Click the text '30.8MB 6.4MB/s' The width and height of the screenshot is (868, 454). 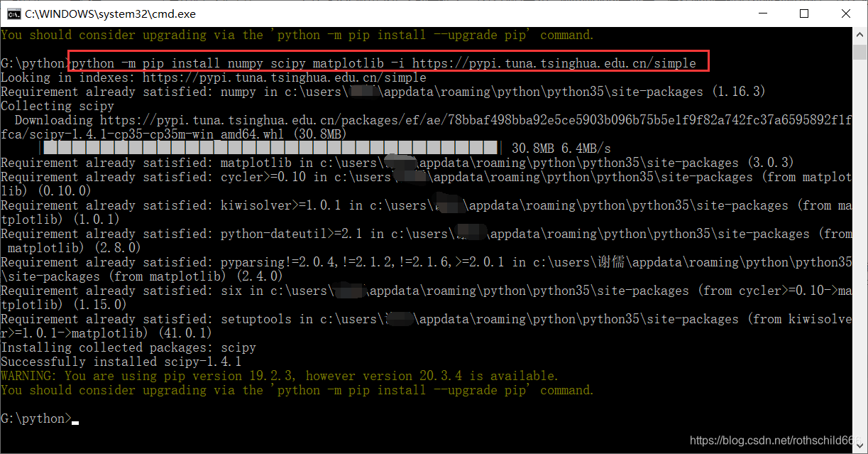click(x=561, y=148)
